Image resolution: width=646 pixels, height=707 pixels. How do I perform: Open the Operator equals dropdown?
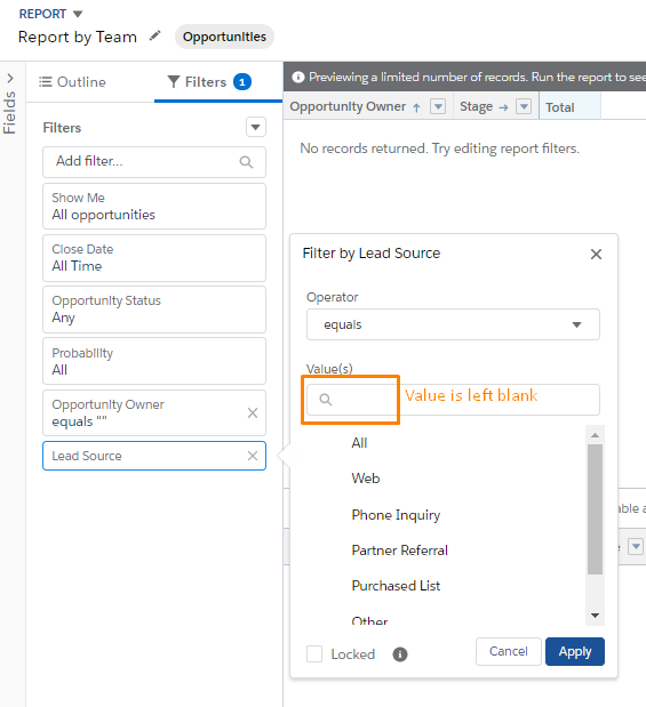pos(453,325)
